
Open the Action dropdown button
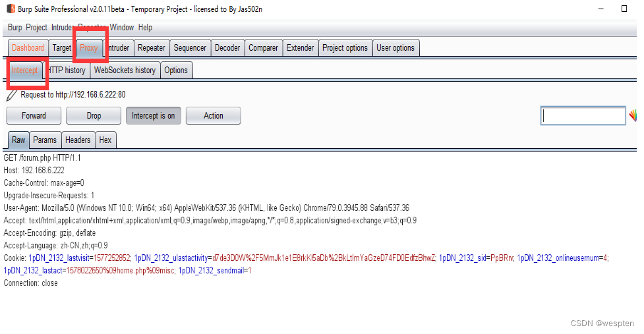click(213, 116)
